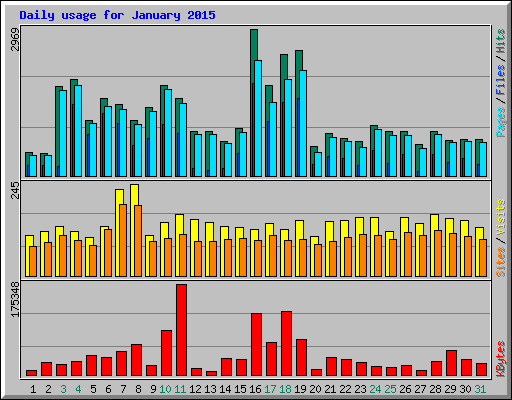The image size is (512, 400).
Task: Select the tallest red KBytes bar on day 11
Action: 181,330
